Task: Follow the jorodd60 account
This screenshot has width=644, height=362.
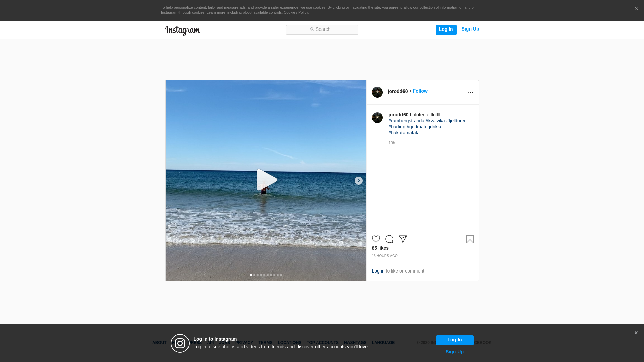Action: (x=420, y=91)
